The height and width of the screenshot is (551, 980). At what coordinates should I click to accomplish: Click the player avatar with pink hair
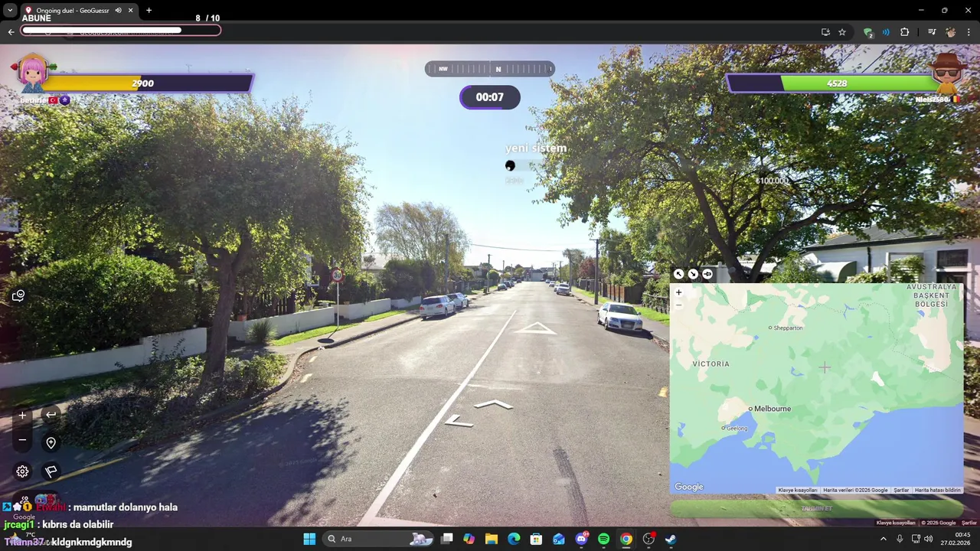(33, 73)
